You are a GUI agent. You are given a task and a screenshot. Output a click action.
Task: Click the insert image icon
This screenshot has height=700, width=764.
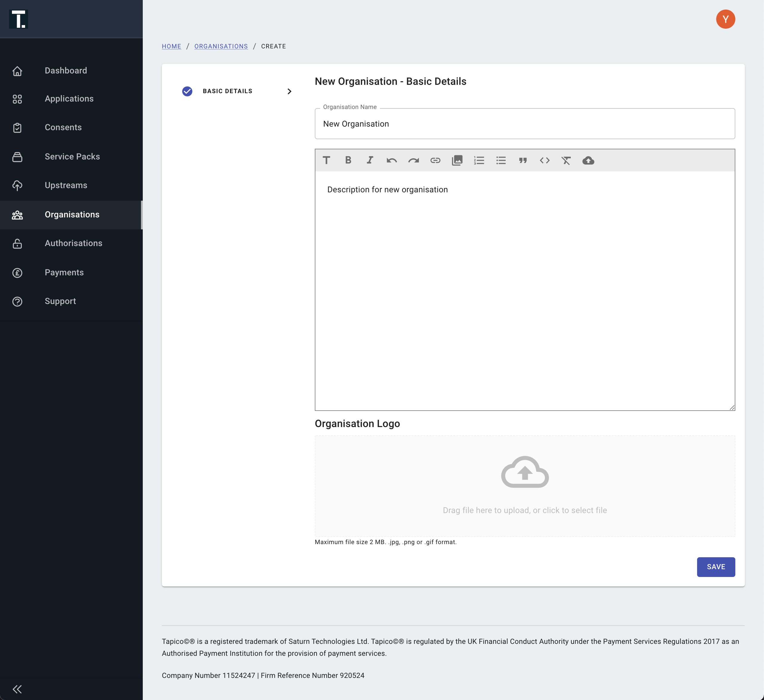457,160
